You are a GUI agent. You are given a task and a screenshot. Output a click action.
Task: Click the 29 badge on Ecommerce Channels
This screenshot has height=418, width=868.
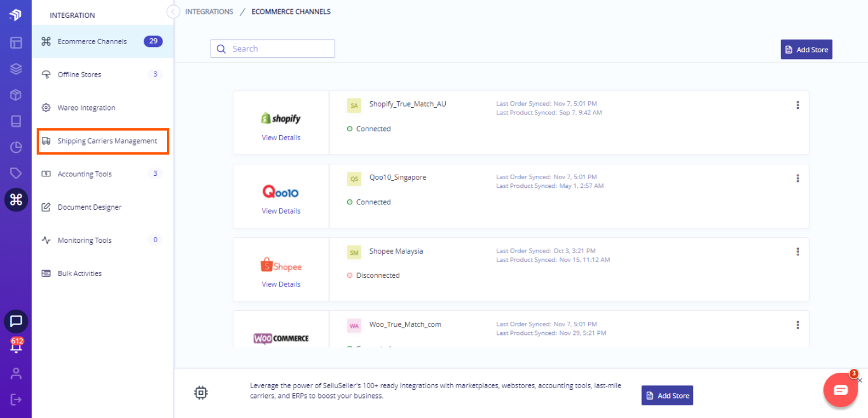(x=153, y=41)
